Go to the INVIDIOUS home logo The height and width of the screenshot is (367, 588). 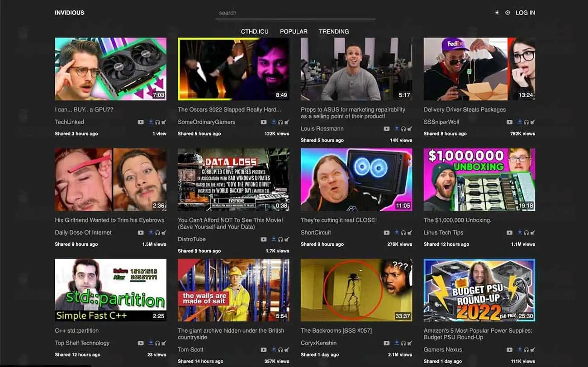[x=70, y=13]
